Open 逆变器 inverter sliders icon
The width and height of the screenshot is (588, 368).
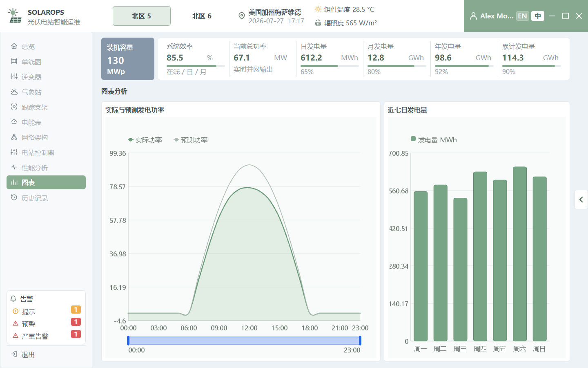[14, 76]
